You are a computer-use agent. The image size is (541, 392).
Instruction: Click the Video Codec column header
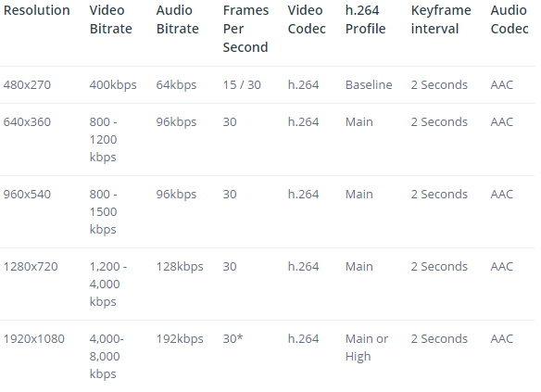coord(307,19)
